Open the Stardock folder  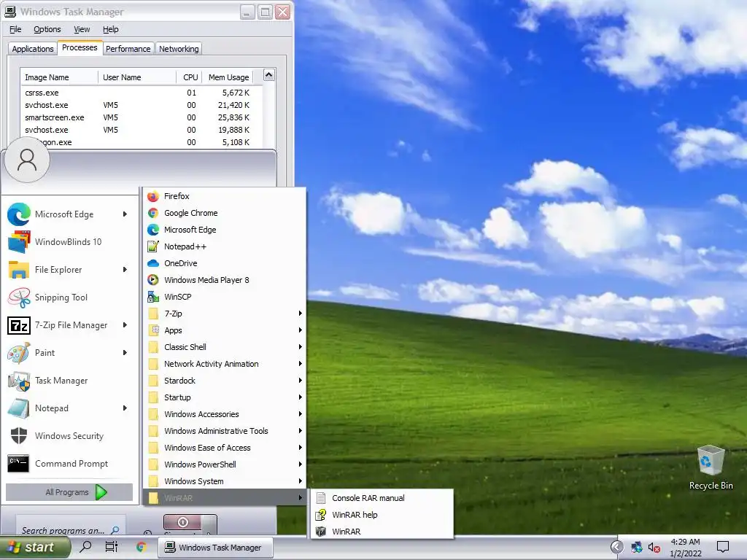point(224,381)
